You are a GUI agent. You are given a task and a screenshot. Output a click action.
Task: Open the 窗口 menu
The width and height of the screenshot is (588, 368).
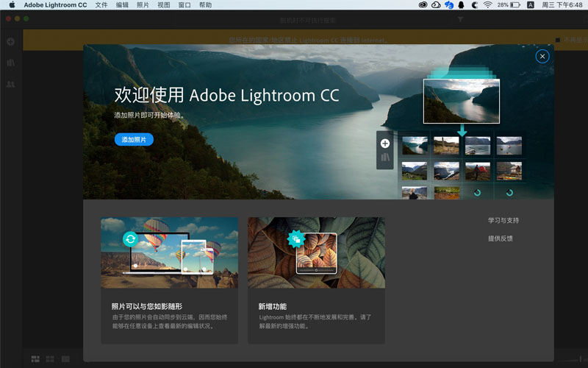coord(184,5)
